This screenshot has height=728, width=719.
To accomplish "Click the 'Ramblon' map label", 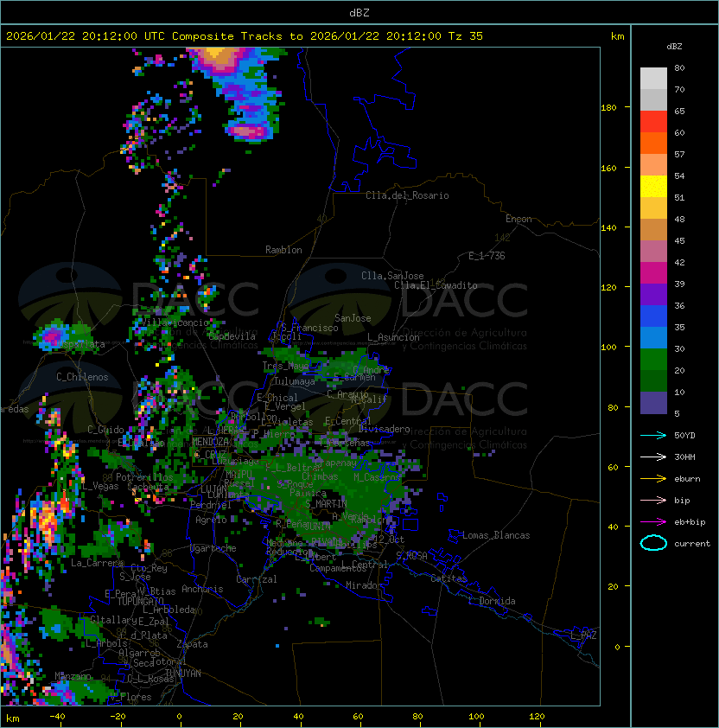I will (x=283, y=250).
